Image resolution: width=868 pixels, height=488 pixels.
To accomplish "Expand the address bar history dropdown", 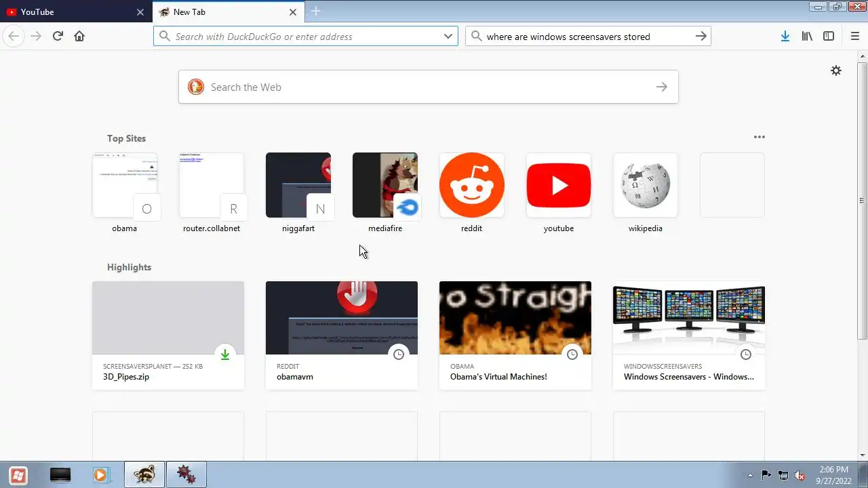I will click(x=448, y=37).
